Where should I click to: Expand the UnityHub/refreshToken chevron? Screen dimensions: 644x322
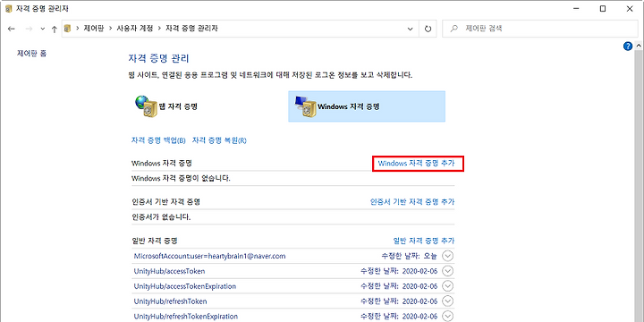[448, 301]
